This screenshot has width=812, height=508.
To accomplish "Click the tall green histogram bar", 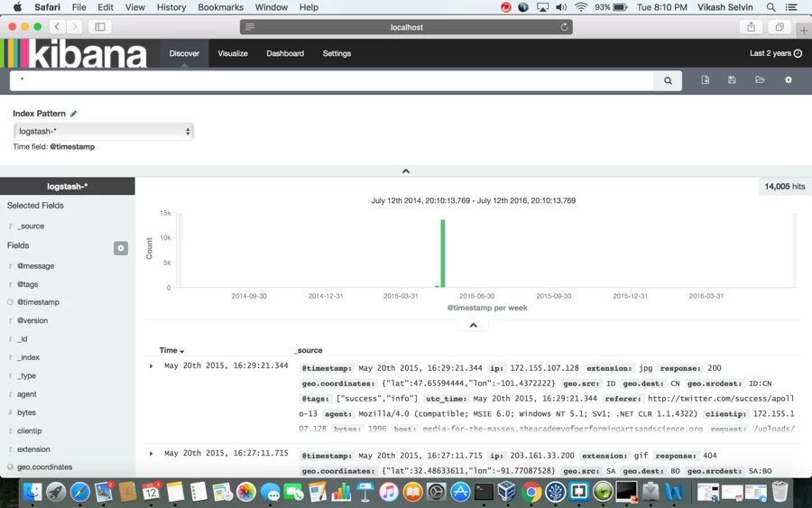I will click(x=443, y=254).
